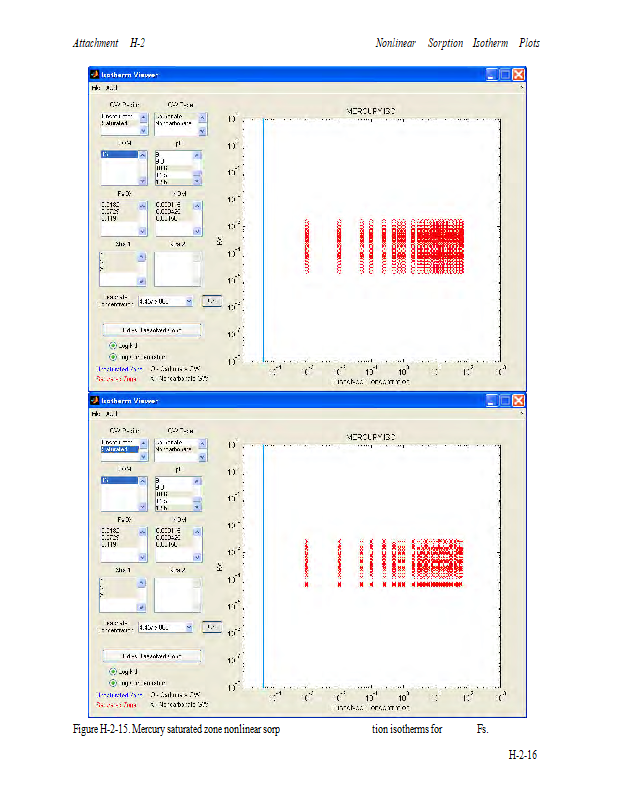Viewport: 618px width, 800px height.
Task: Minimize the upper Isotherm Viewer window
Action: tap(492, 74)
